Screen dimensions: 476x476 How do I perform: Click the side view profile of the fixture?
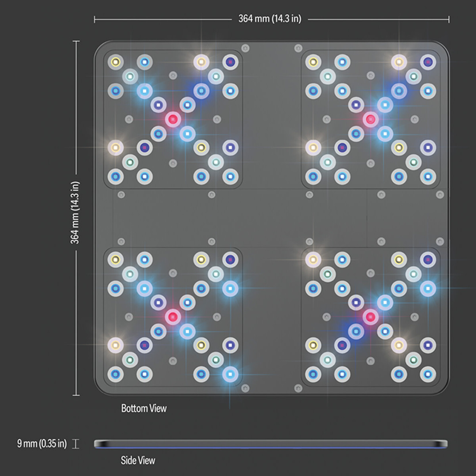point(271,444)
